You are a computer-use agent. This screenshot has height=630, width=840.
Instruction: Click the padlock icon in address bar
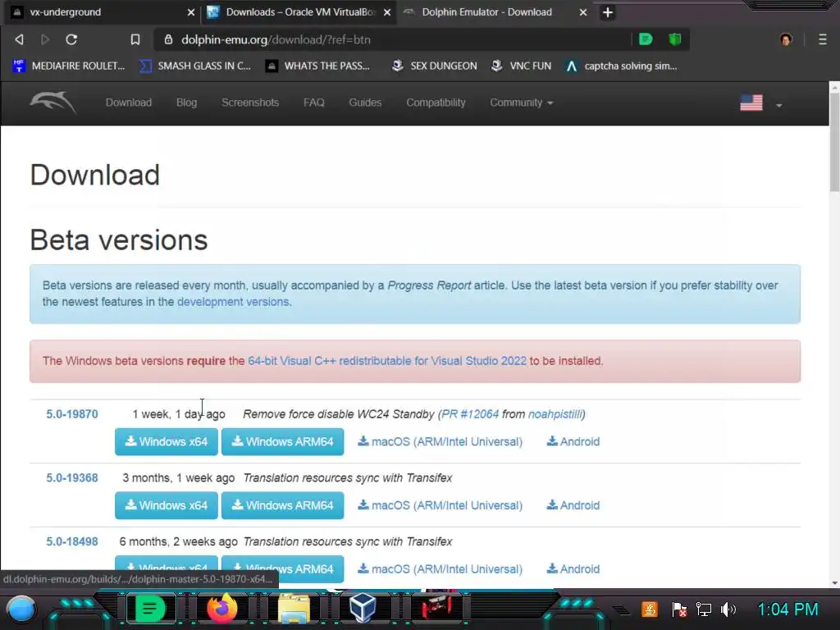[x=168, y=39]
